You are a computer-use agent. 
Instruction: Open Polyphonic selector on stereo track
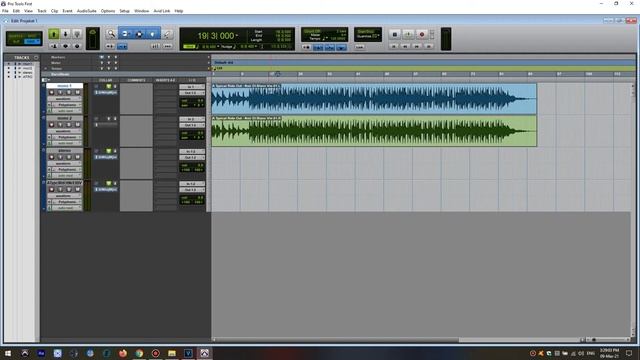(67, 169)
